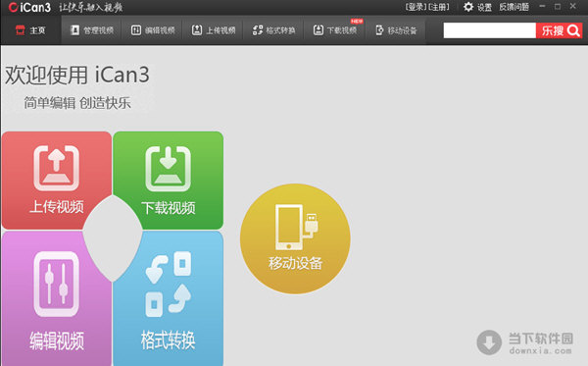Focus the search input field
Viewport: 588px width, 366px height.
tap(490, 30)
